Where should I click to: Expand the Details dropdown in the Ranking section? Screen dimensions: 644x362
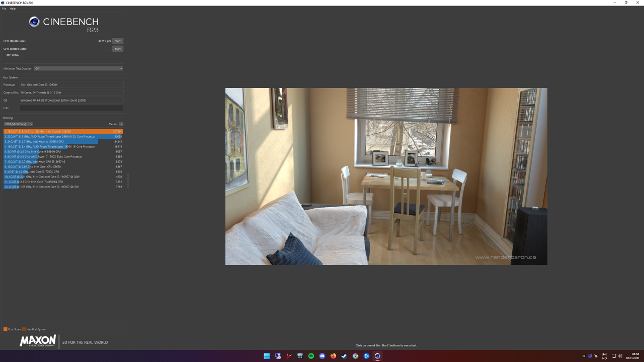121,124
